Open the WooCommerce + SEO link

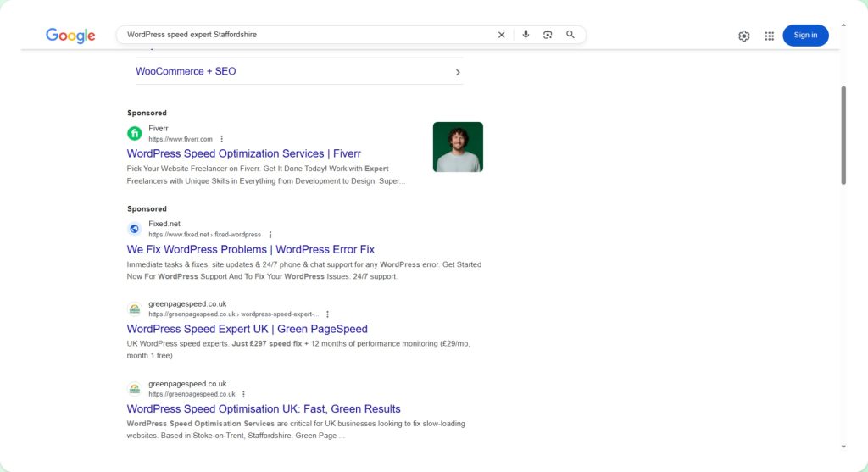pos(186,71)
